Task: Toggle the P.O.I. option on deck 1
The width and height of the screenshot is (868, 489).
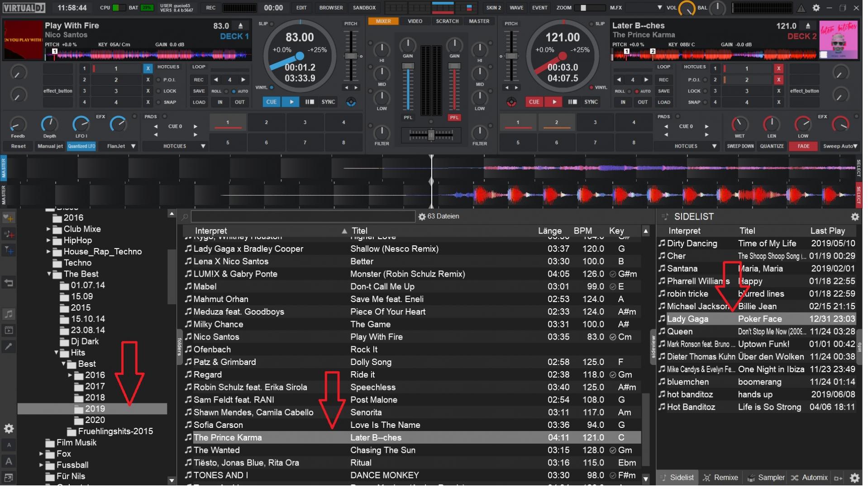Action: click(x=167, y=80)
